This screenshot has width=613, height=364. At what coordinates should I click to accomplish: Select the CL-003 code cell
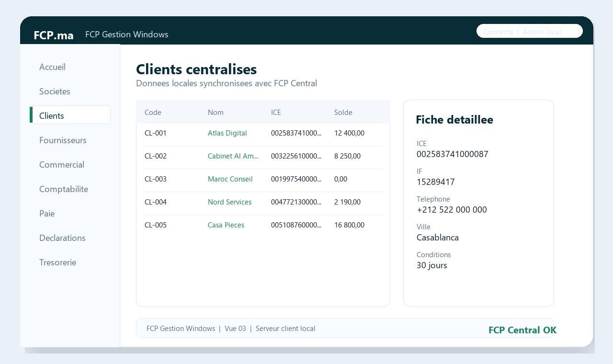pos(156,179)
